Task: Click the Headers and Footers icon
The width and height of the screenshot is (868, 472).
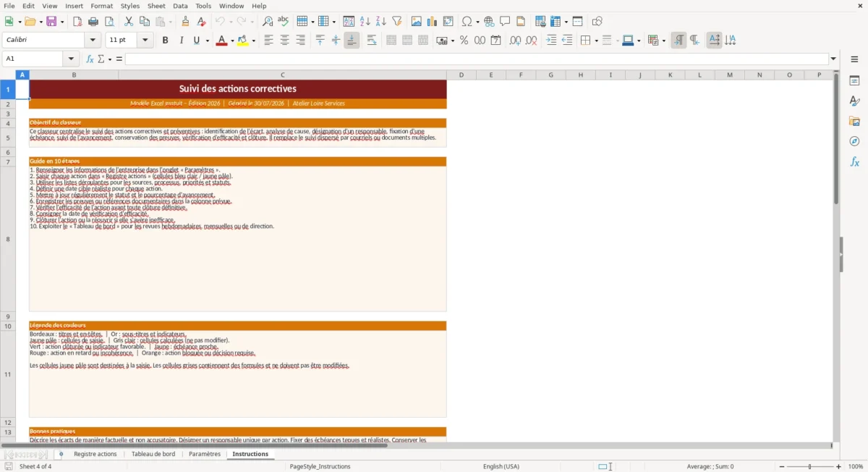Action: click(522, 22)
